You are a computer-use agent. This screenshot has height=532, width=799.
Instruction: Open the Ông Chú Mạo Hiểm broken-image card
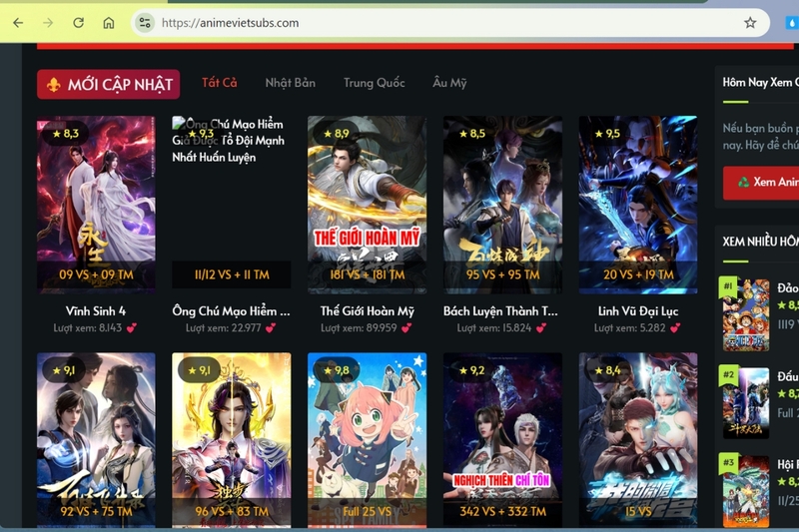[x=232, y=202]
